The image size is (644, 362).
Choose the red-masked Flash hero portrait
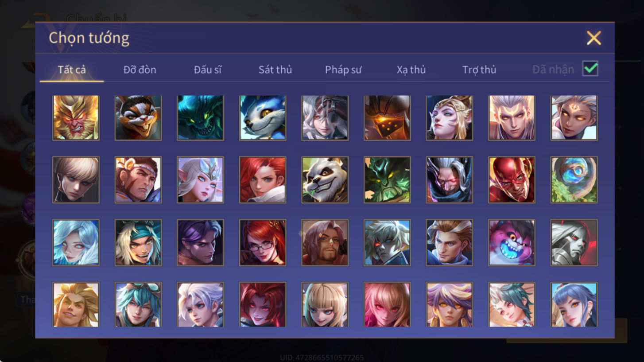click(x=512, y=180)
